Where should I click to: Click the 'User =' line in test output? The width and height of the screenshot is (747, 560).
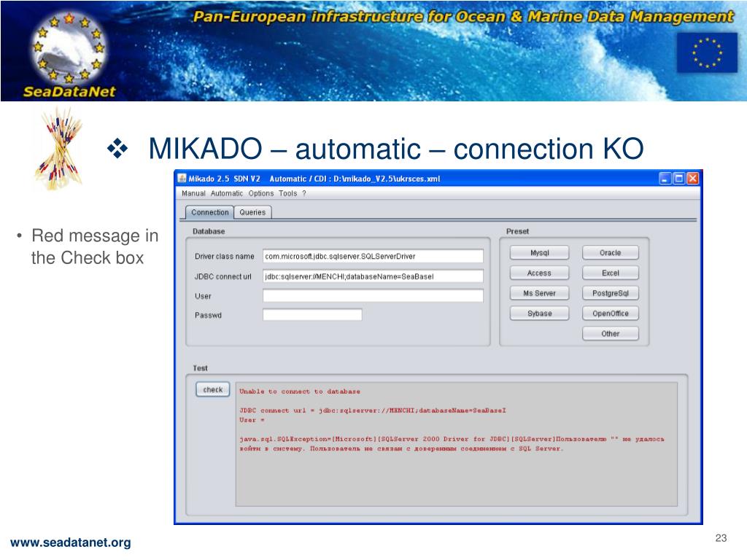click(252, 420)
